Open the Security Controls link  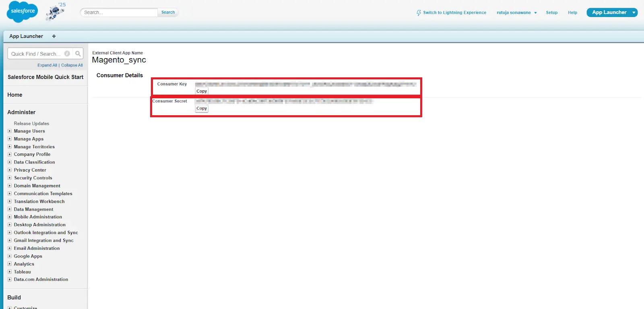click(33, 178)
